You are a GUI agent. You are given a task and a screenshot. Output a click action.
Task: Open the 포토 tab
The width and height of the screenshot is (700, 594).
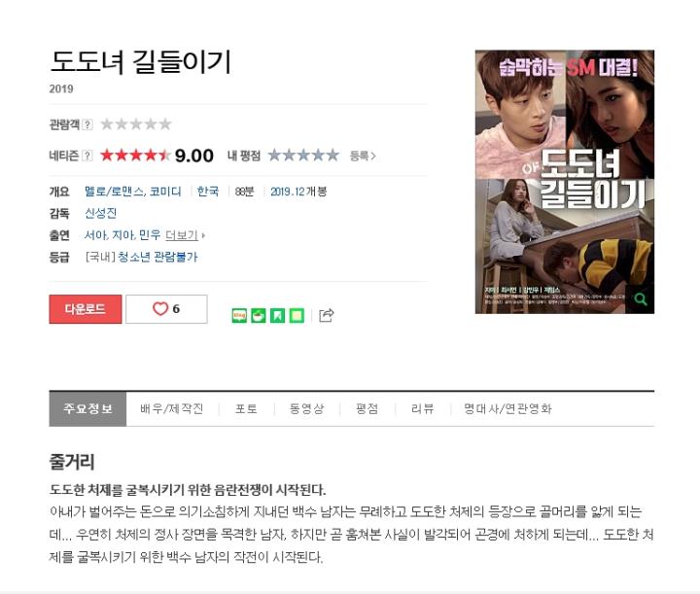tap(246, 408)
